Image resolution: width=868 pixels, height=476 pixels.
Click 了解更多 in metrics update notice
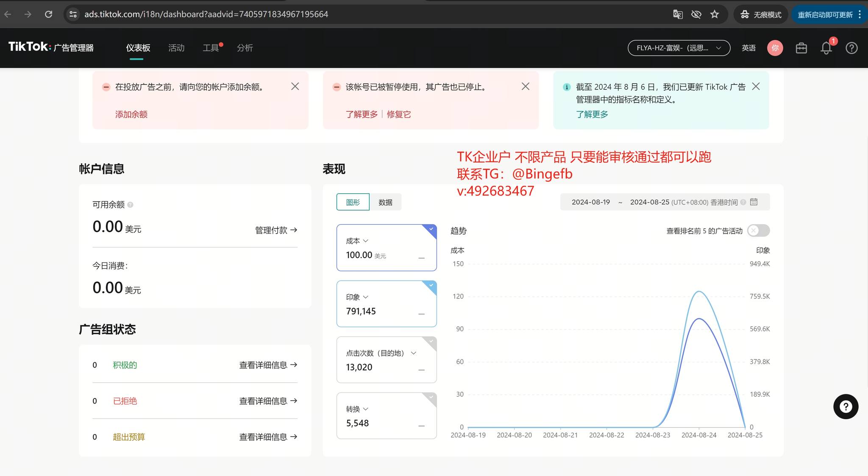pyautogui.click(x=592, y=114)
